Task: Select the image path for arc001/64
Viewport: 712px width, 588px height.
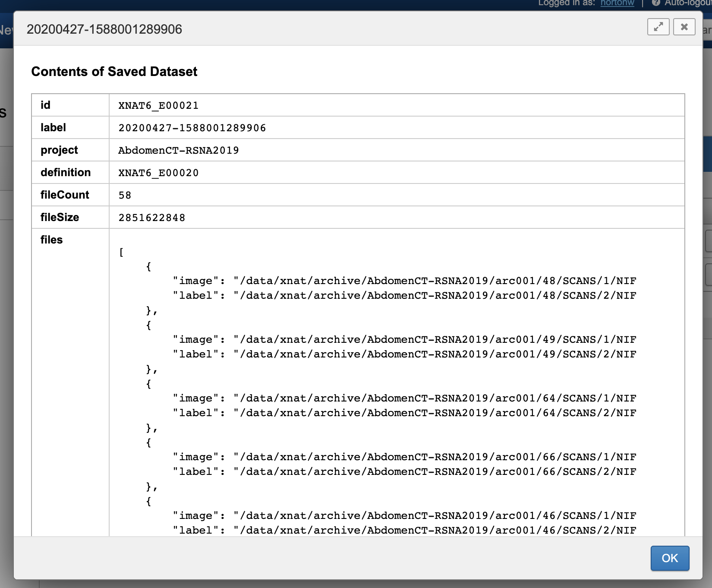Action: (435, 398)
